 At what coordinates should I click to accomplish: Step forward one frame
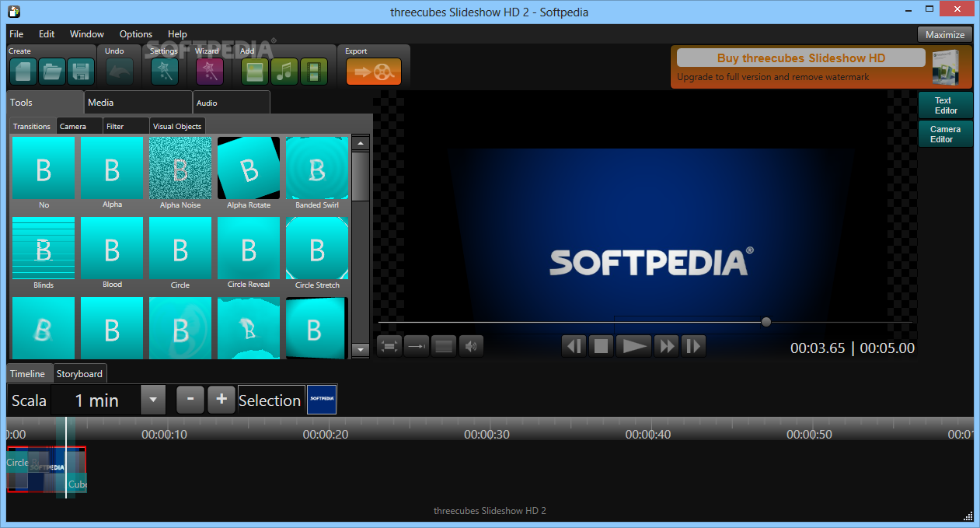[x=693, y=346]
